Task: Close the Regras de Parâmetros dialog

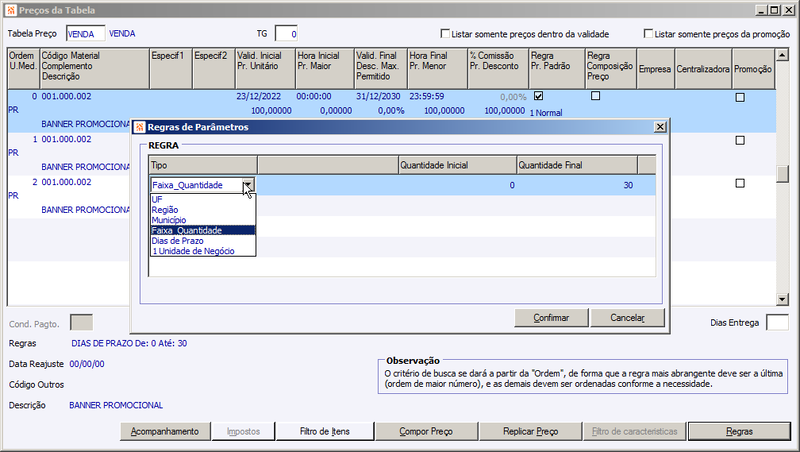Action: tap(660, 127)
